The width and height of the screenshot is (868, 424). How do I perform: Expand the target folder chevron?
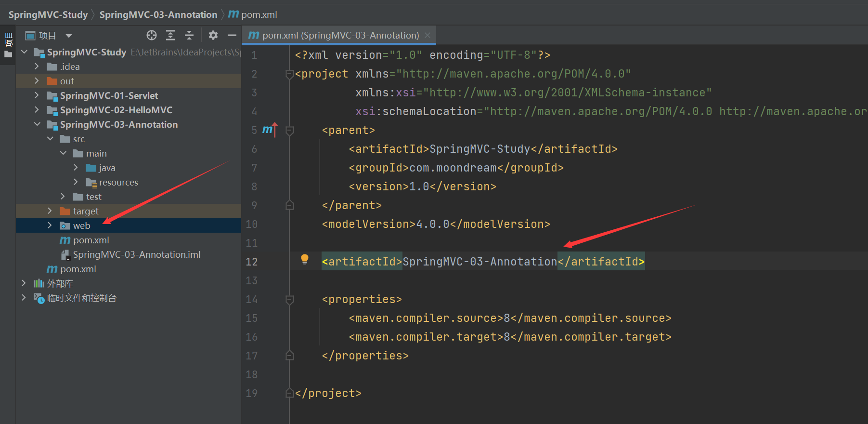[50, 211]
